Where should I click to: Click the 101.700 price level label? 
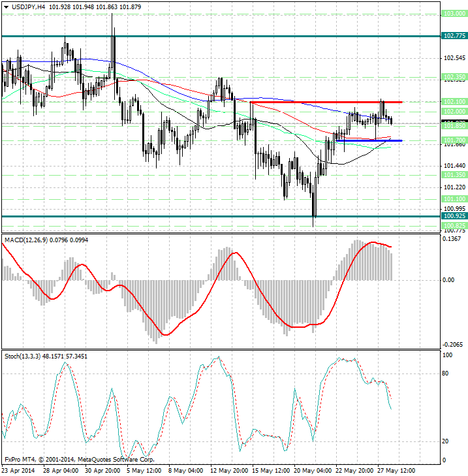pyautogui.click(x=454, y=140)
